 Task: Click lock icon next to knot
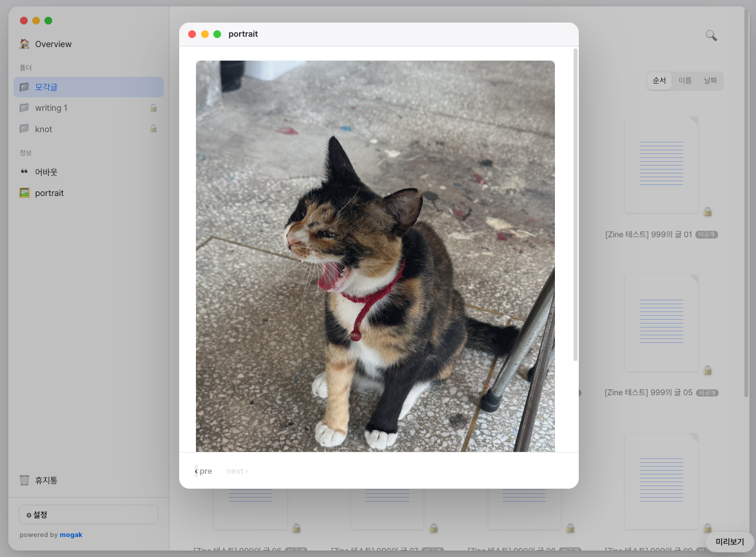[x=153, y=129]
